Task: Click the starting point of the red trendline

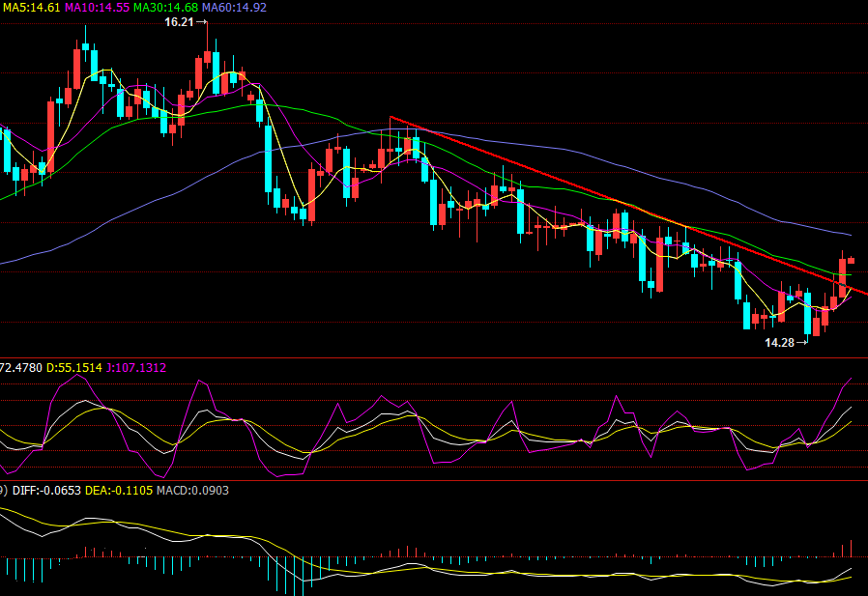Action: click(391, 118)
